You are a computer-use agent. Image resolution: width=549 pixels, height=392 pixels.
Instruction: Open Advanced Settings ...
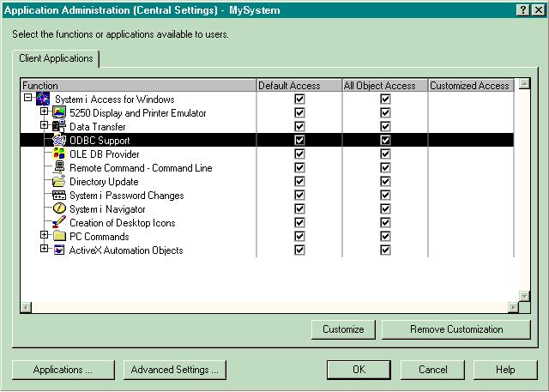tap(175, 370)
